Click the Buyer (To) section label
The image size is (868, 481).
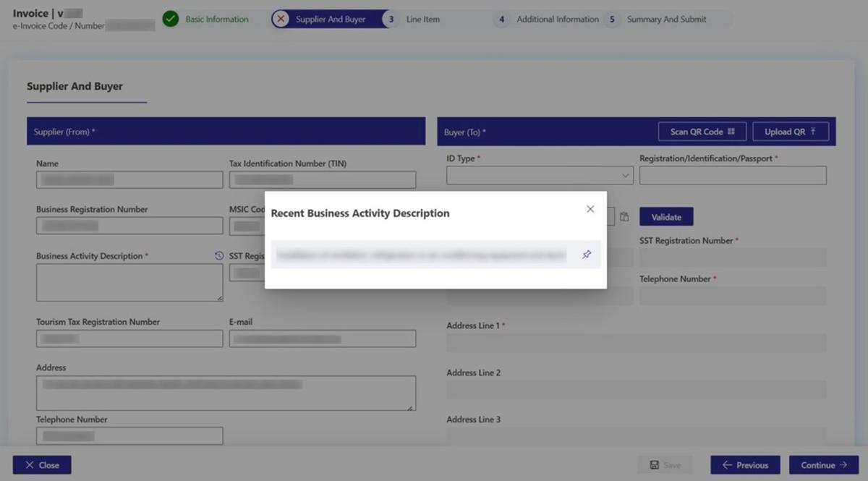[x=464, y=132]
